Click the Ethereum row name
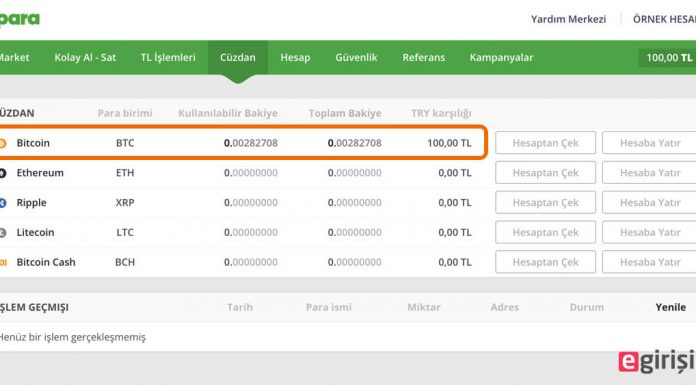 (40, 173)
